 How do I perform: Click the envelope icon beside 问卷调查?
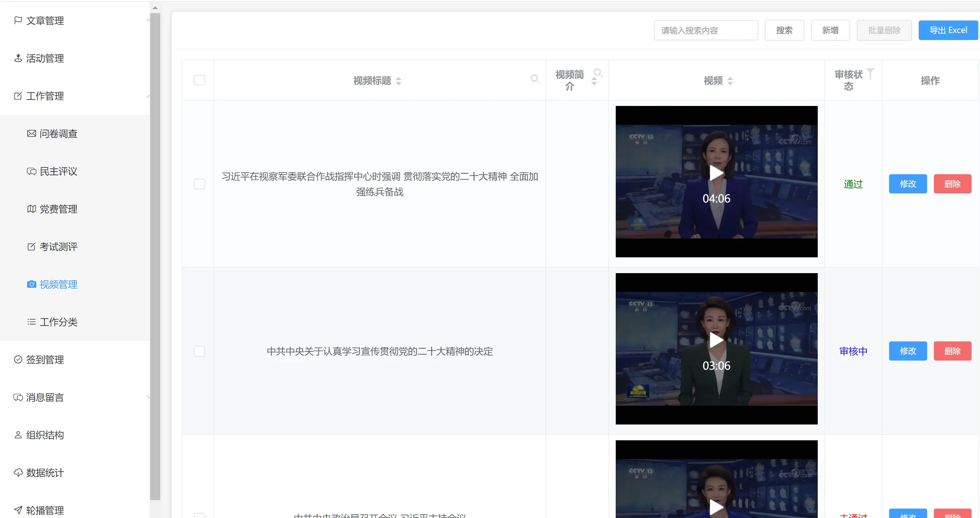pyautogui.click(x=32, y=134)
